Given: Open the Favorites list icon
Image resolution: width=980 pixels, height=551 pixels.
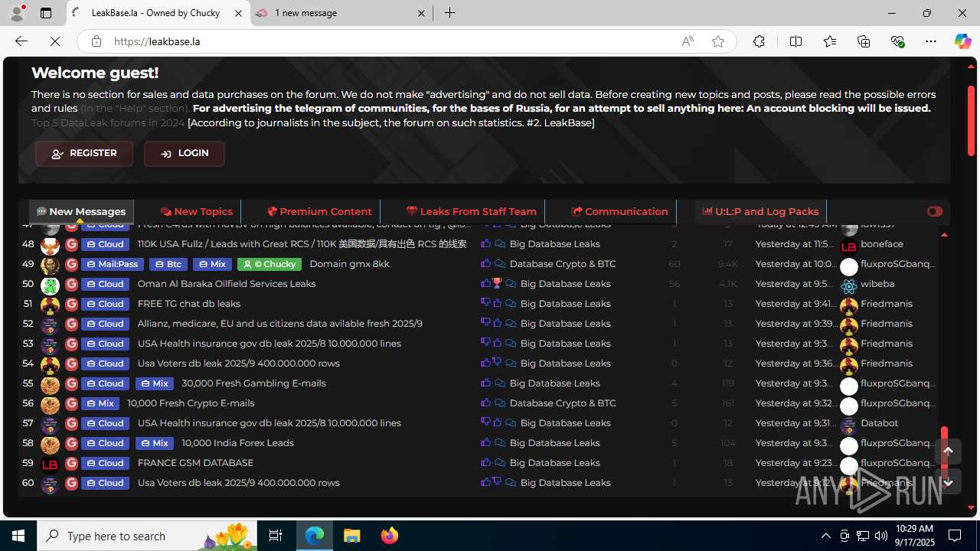Looking at the screenshot, I should point(830,41).
